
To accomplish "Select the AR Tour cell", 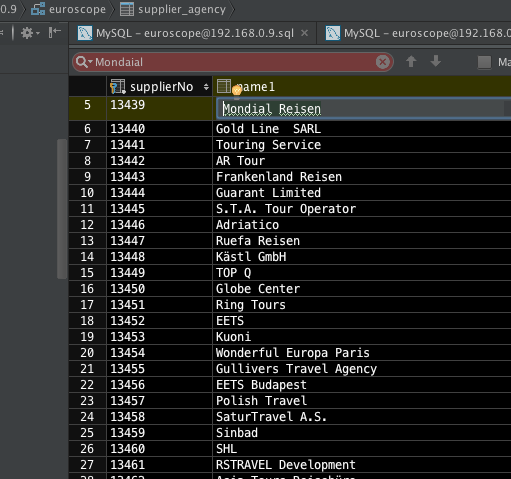I will click(362, 161).
